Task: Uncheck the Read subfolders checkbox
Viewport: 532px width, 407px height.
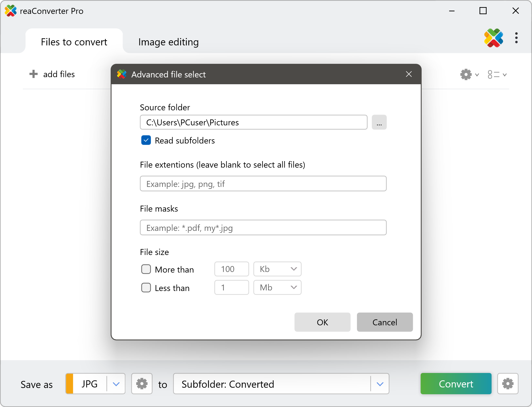Action: (146, 140)
